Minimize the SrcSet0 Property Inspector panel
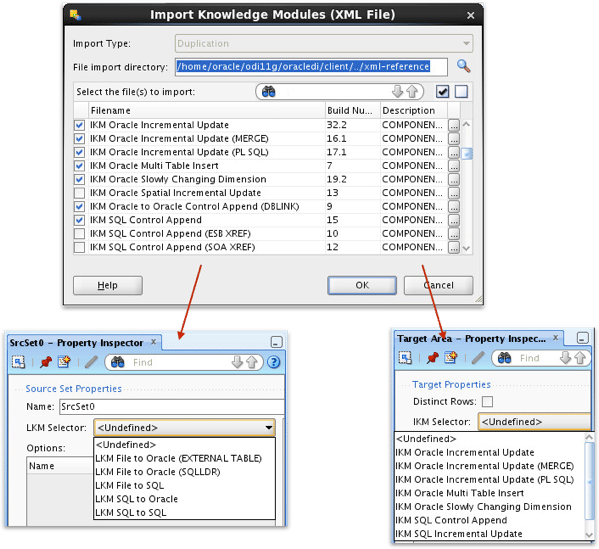Image resolution: width=599 pixels, height=549 pixels. pyautogui.click(x=276, y=342)
